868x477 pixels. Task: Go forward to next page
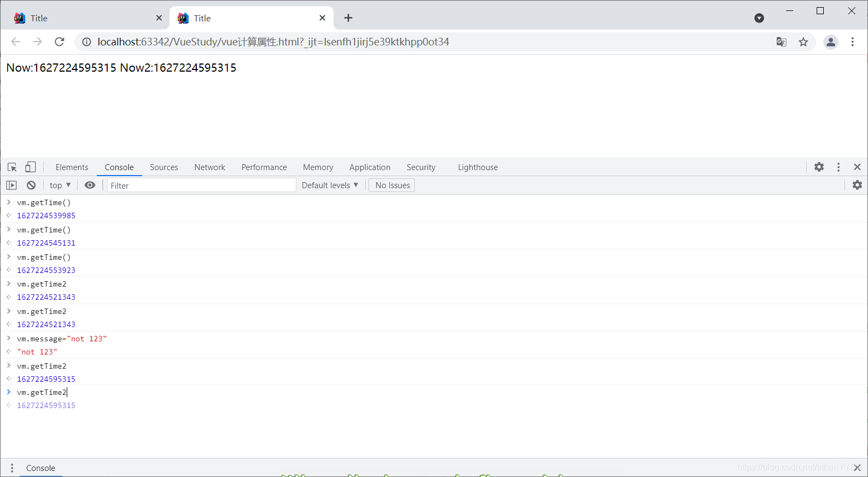pos(37,42)
